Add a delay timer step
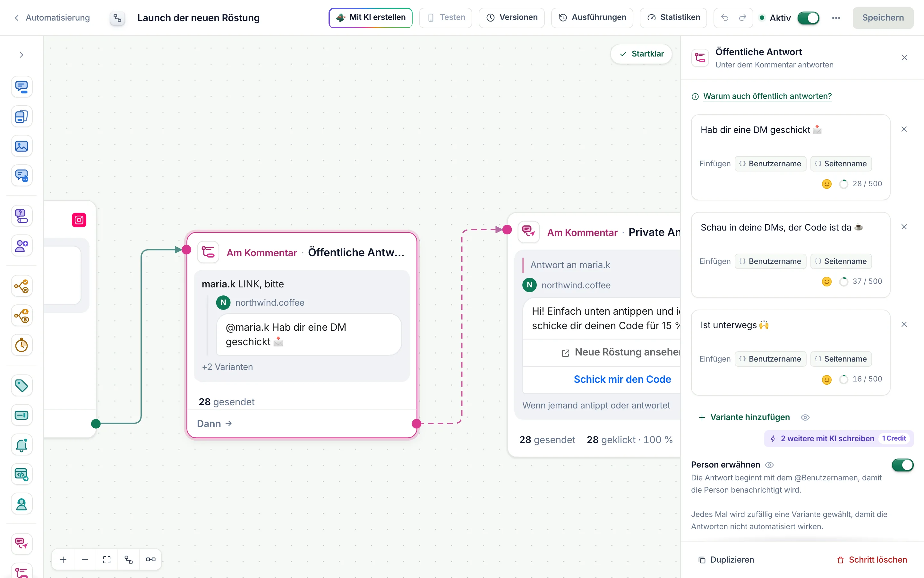The height and width of the screenshot is (578, 924). point(21,345)
